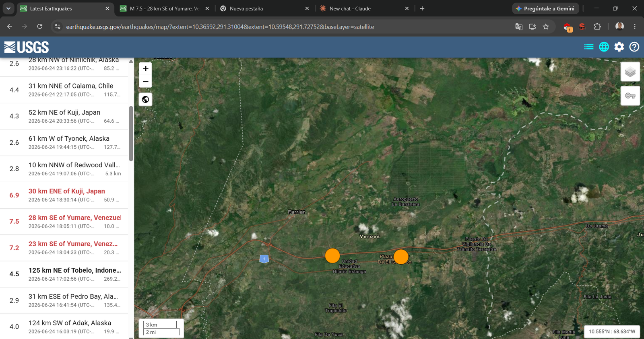Bookmark this page with the star icon

[546, 27]
